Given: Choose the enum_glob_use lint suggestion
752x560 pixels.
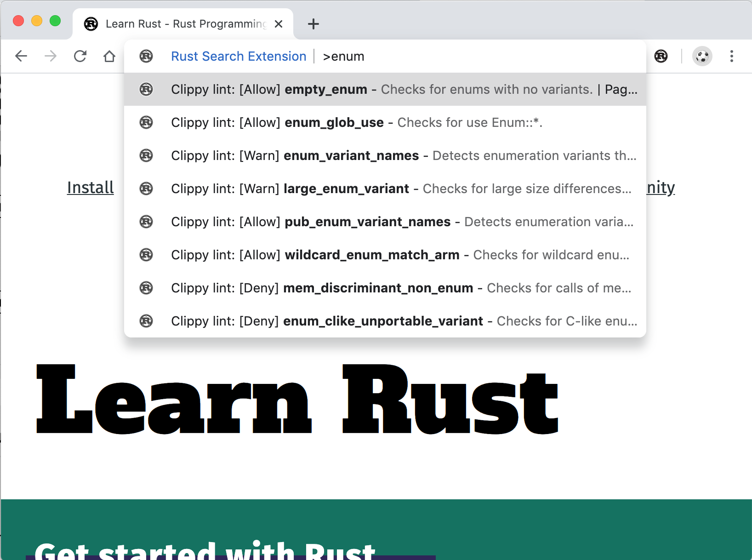Looking at the screenshot, I should (385, 122).
